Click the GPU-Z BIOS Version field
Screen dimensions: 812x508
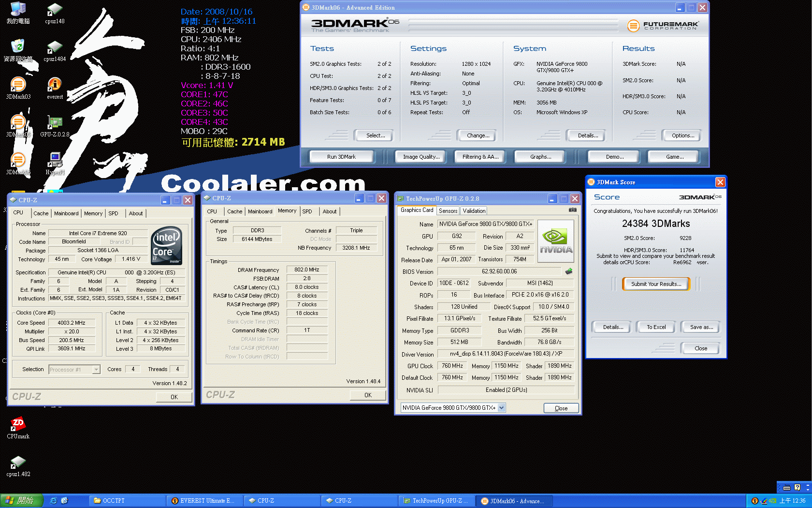pyautogui.click(x=499, y=271)
